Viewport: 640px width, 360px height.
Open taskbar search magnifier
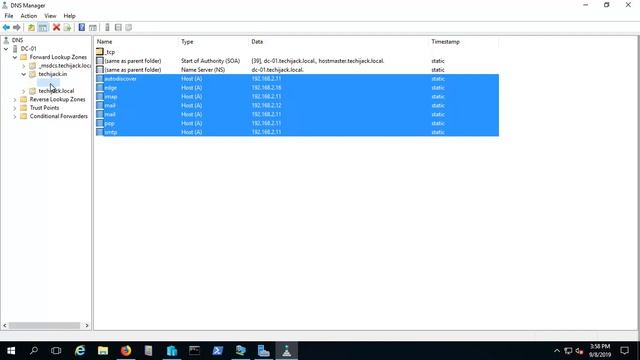[34, 351]
